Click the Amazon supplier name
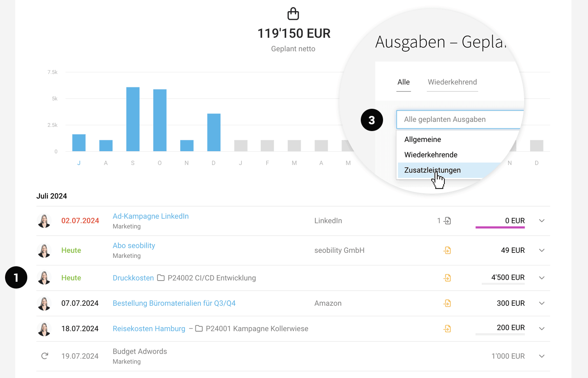 (x=328, y=303)
